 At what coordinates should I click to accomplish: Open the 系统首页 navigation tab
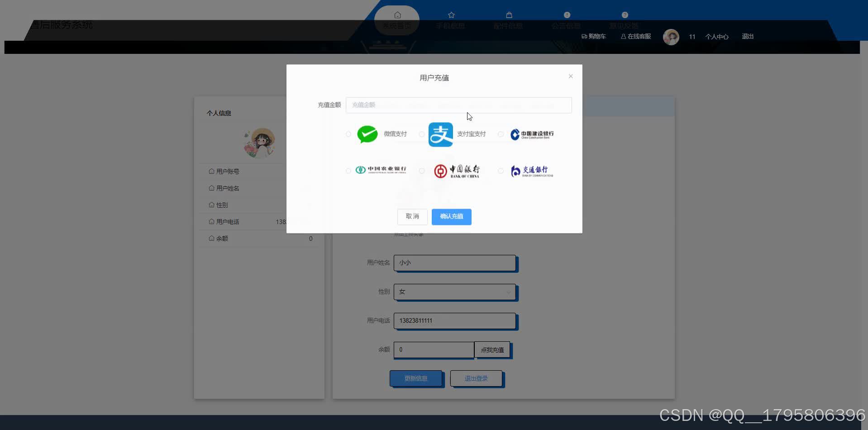pyautogui.click(x=397, y=21)
